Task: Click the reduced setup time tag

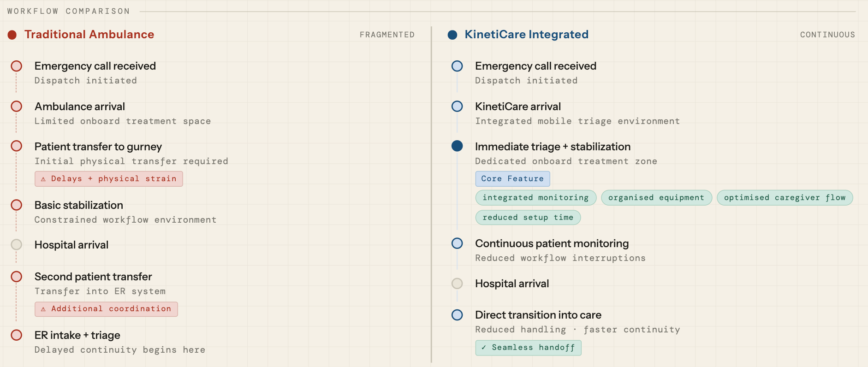Action: pyautogui.click(x=528, y=218)
